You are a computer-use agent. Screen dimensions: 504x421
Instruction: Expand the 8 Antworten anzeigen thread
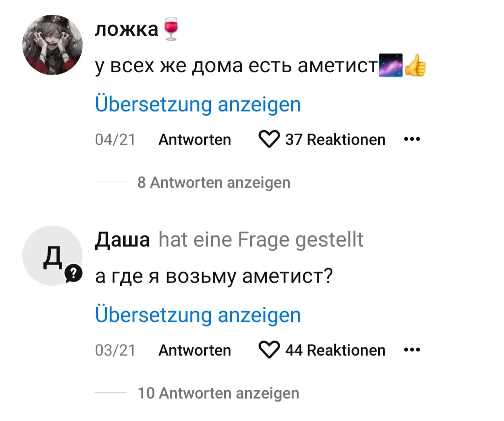point(214,182)
